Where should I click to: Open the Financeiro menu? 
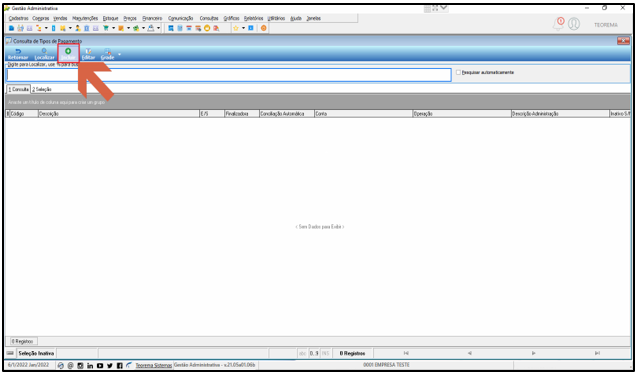(152, 18)
